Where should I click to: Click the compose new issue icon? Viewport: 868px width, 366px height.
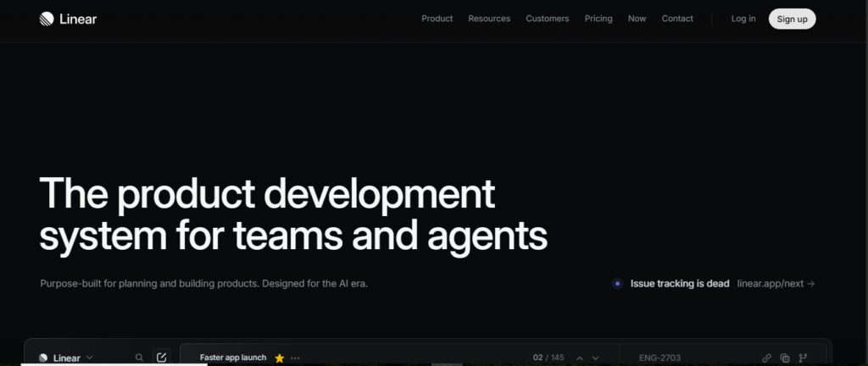(162, 358)
